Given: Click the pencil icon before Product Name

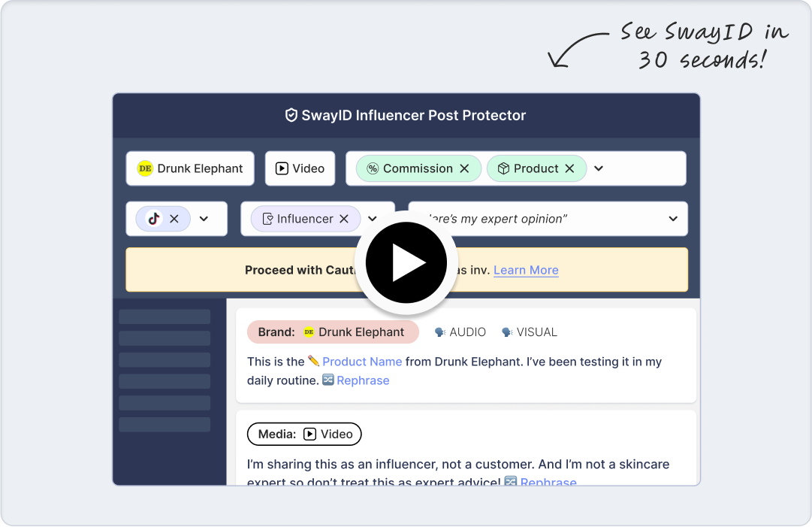Looking at the screenshot, I should (x=313, y=361).
